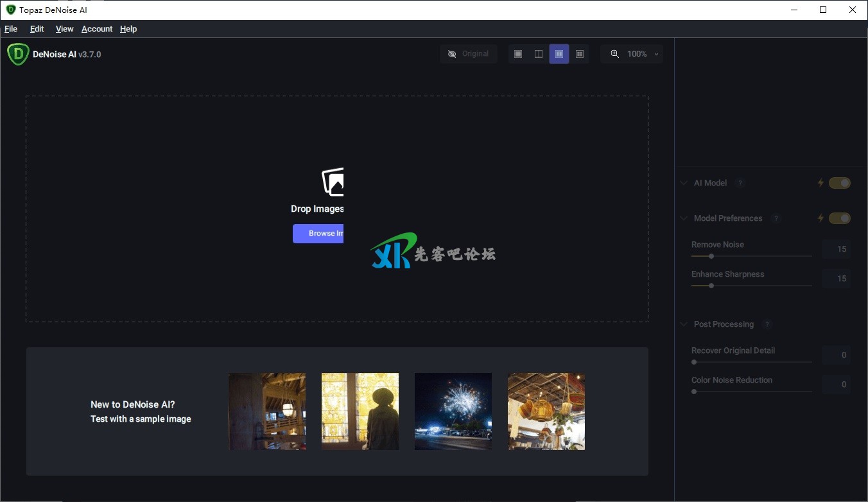Select the side-by-side view icon

point(559,54)
